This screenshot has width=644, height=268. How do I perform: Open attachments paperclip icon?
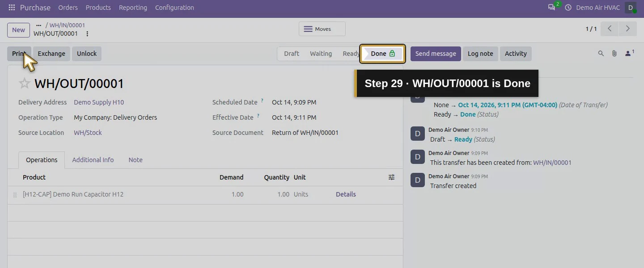(x=614, y=54)
